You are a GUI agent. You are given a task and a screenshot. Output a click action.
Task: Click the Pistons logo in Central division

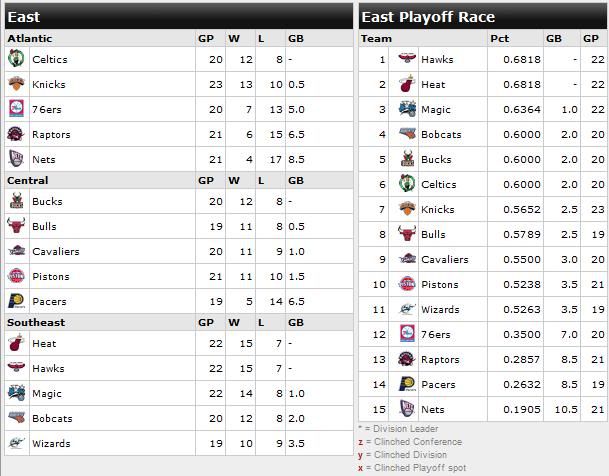click(16, 276)
